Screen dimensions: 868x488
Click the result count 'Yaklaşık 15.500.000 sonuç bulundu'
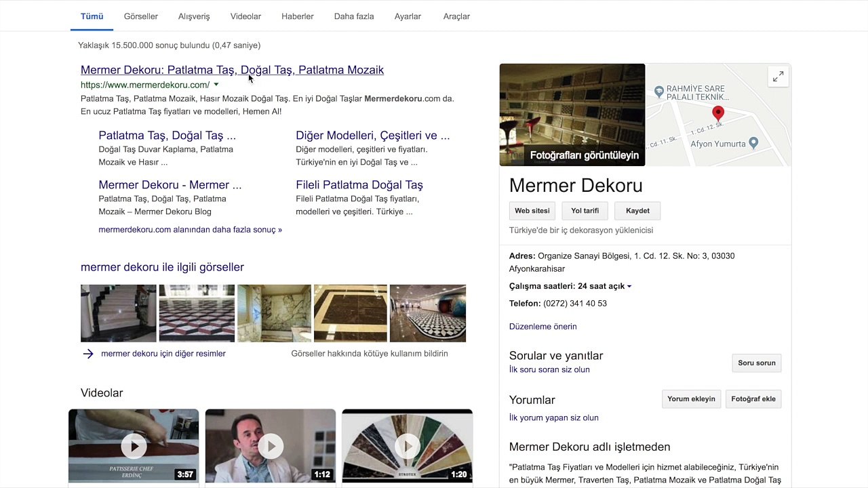point(144,45)
